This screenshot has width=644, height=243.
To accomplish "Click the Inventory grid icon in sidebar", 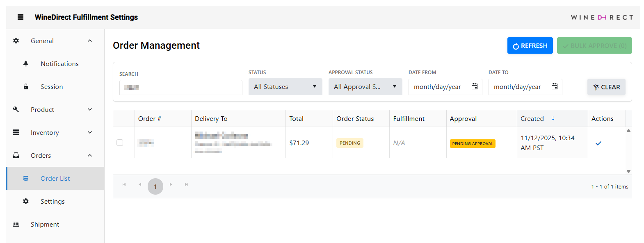I will pyautogui.click(x=16, y=132).
